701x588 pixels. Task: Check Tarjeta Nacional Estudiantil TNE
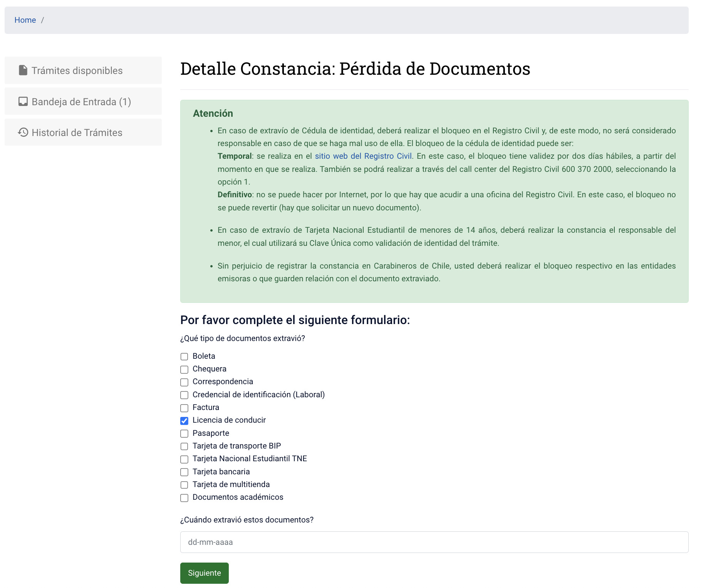coord(184,459)
